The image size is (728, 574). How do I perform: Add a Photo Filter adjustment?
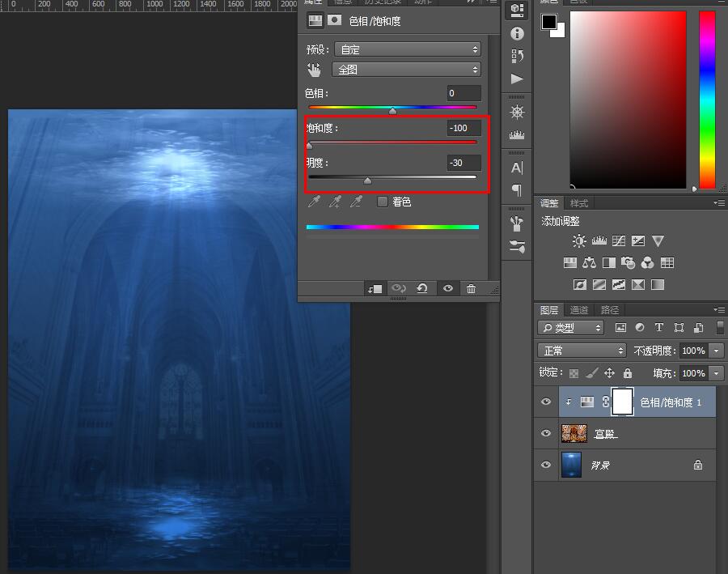pyautogui.click(x=629, y=263)
